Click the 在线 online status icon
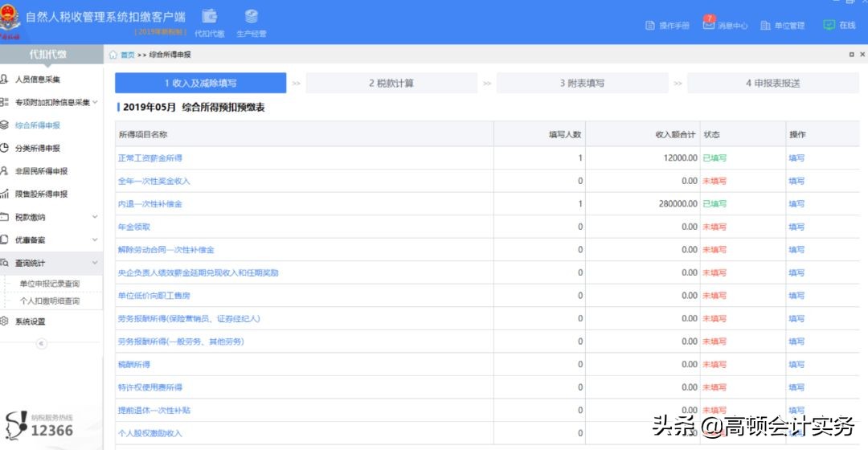This screenshot has height=450, width=868. point(829,25)
